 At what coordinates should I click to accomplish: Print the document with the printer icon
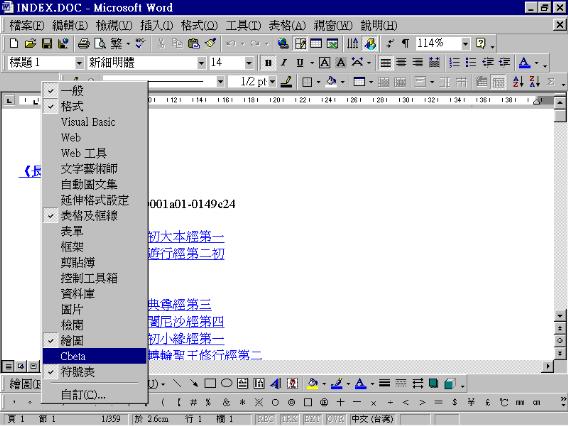[x=84, y=44]
